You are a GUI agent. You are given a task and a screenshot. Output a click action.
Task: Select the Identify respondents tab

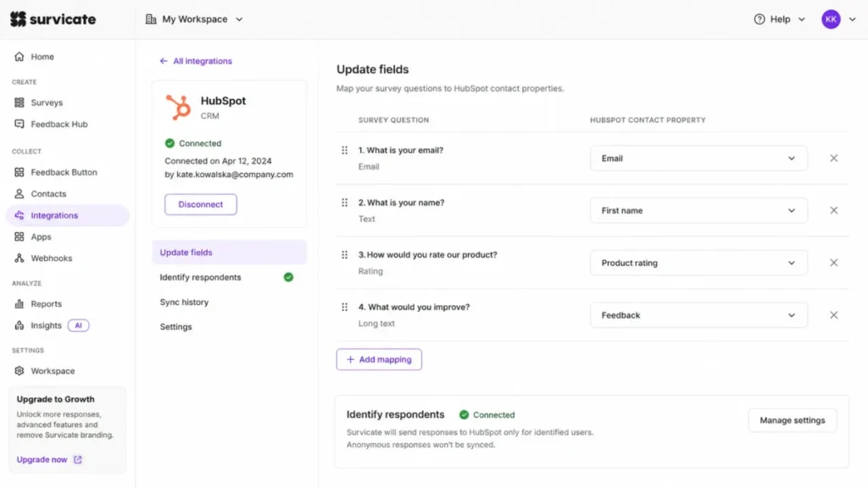[229, 277]
